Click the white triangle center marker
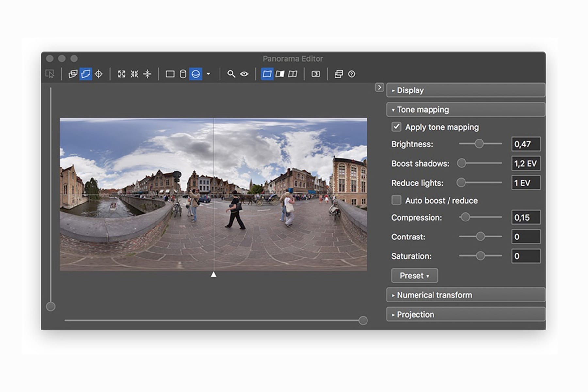Viewport: 588px width, 392px height. tap(213, 275)
